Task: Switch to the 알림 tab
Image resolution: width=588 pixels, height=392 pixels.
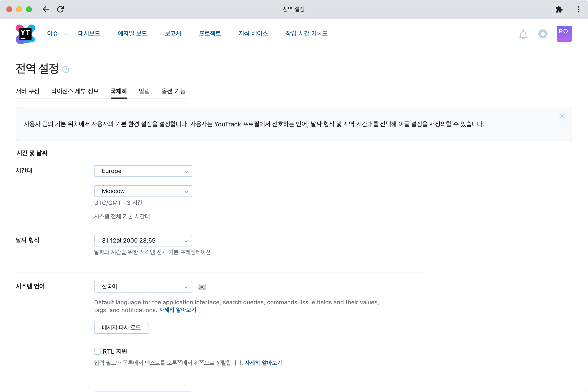Action: click(x=144, y=91)
